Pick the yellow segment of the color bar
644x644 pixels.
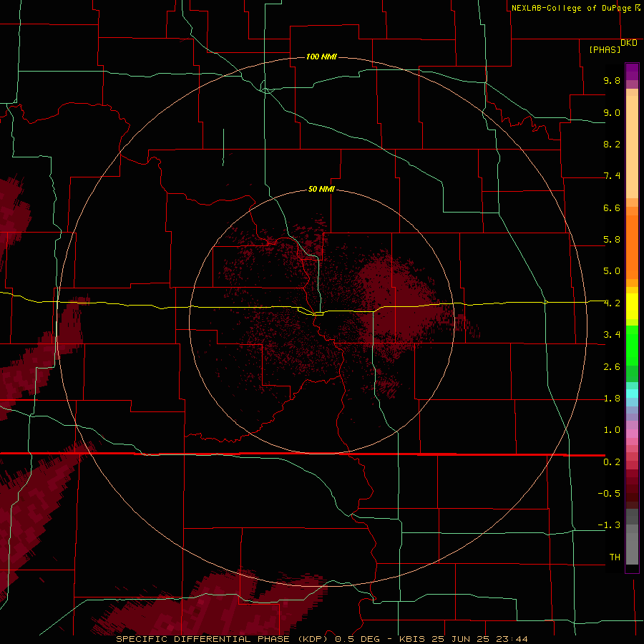click(632, 306)
